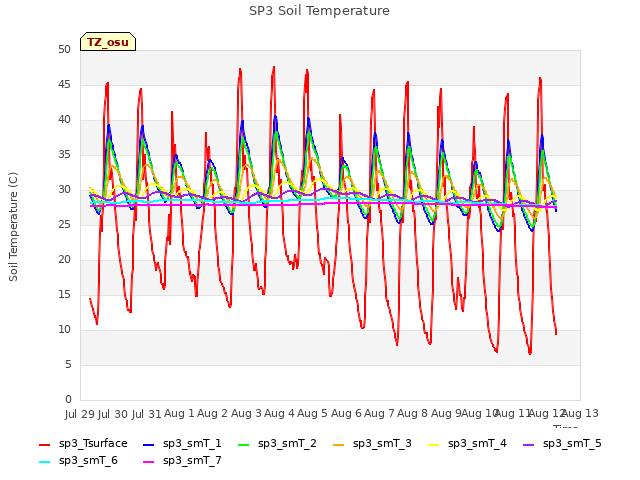Click the 40 y-axis tick label
This screenshot has width=640, height=480.
point(64,120)
